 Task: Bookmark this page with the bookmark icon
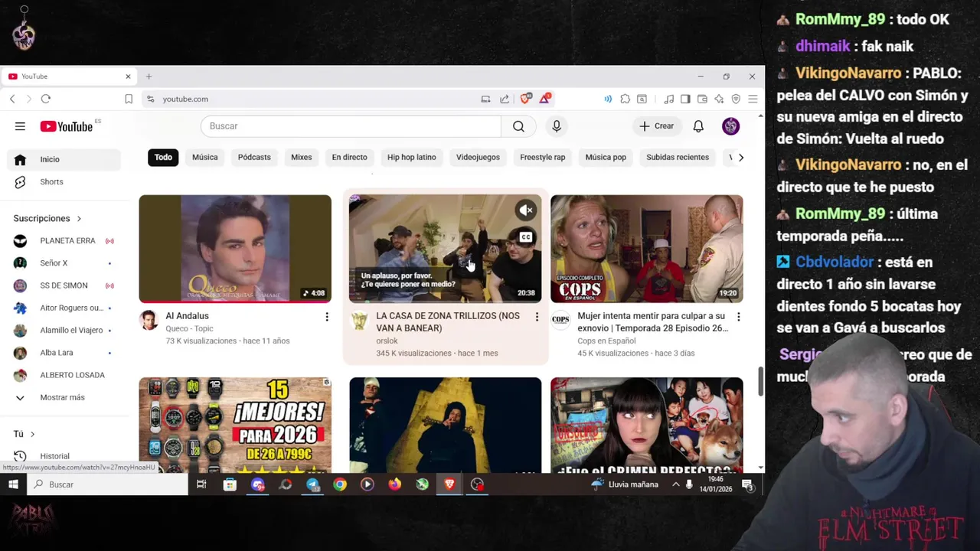(x=129, y=99)
